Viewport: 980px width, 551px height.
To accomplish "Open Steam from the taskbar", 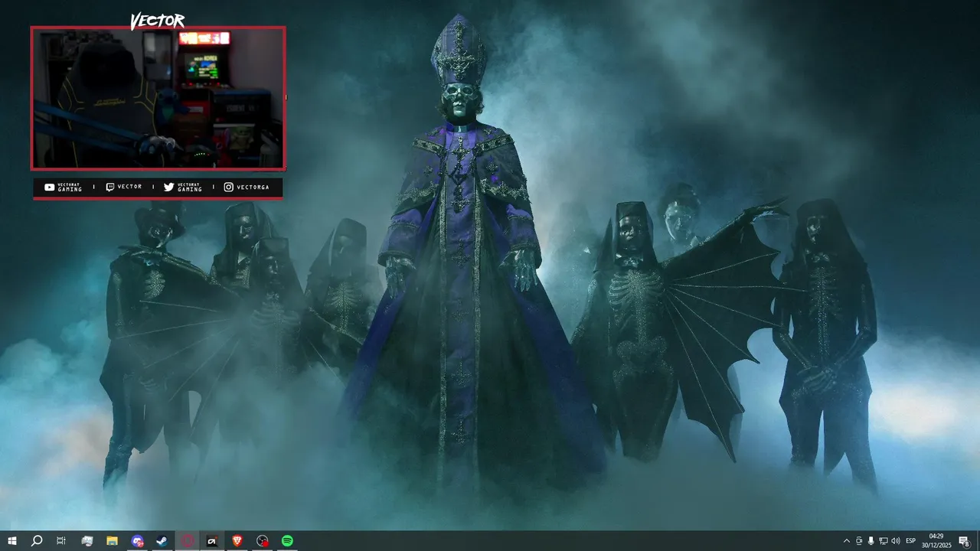I will [162, 541].
